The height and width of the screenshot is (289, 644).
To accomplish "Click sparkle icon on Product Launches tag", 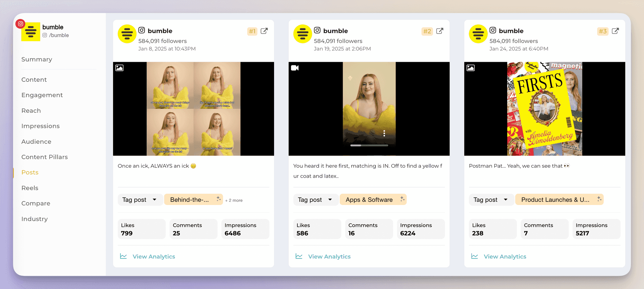I will [599, 199].
